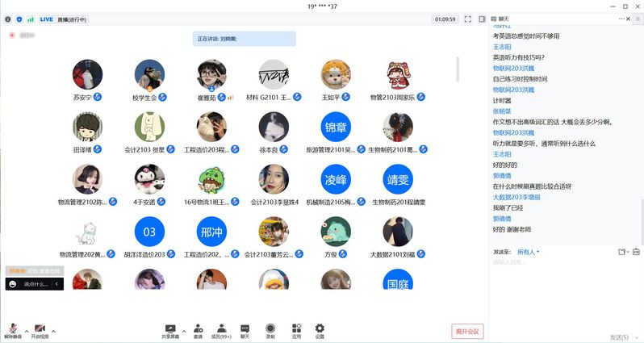The image size is (644, 343).
Task: Open the 发送至 所有人 recipient dropdown
Action: [529, 252]
